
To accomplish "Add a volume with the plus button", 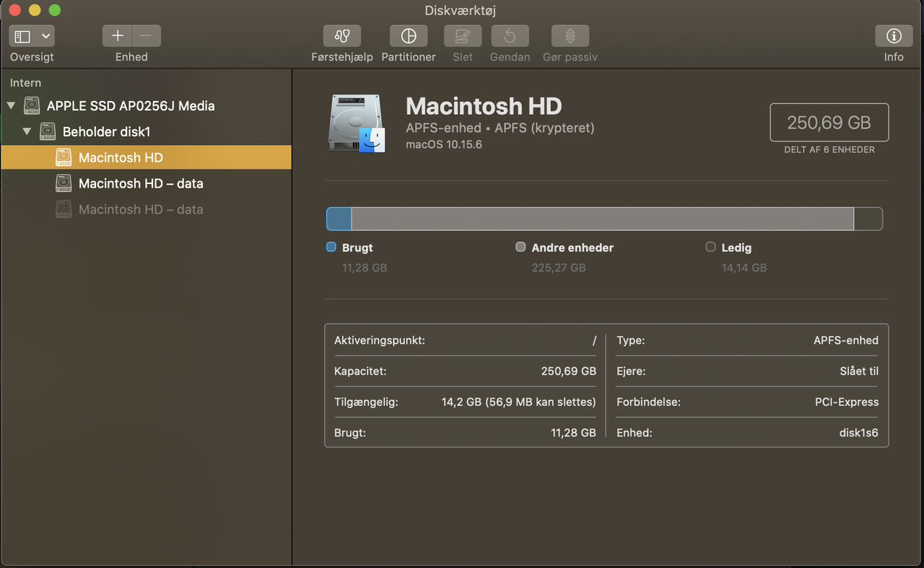I will (x=118, y=36).
